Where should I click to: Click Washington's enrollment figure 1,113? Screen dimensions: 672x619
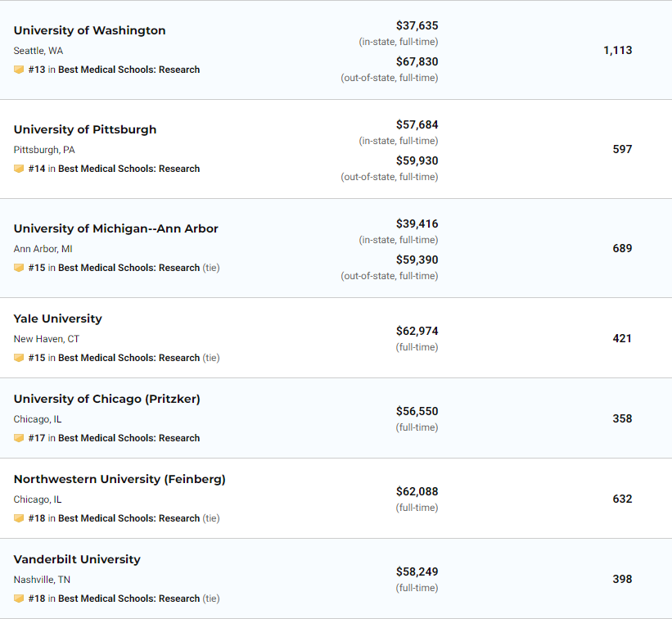pyautogui.click(x=618, y=50)
